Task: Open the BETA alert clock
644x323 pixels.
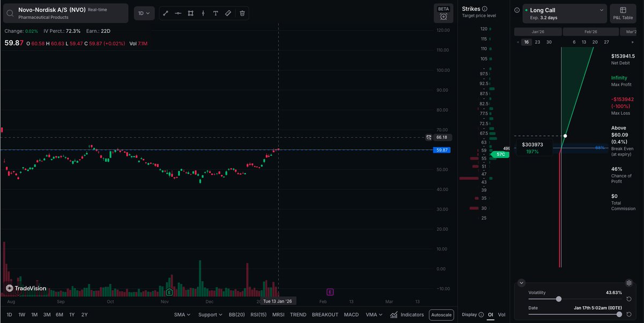Action: coord(443,17)
